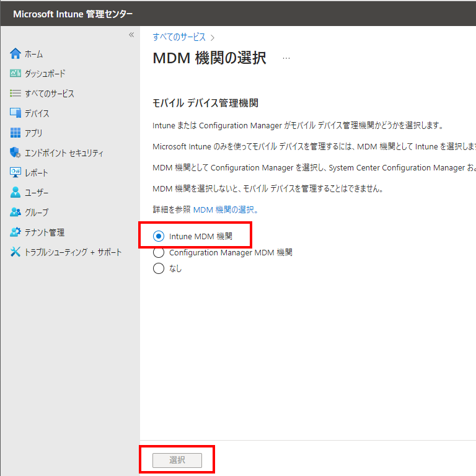
Task: Open the ellipsis menu beside page title
Action: (286, 58)
